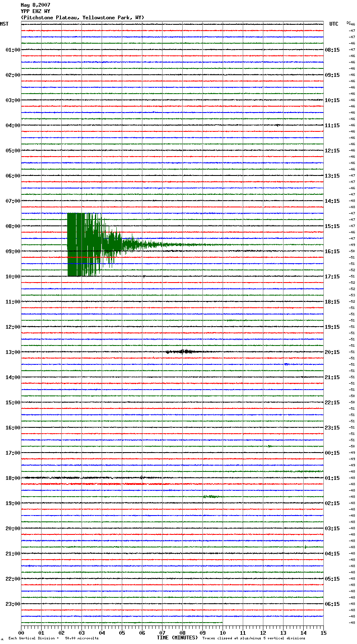Click the "DC" offset column header

pos(349,23)
